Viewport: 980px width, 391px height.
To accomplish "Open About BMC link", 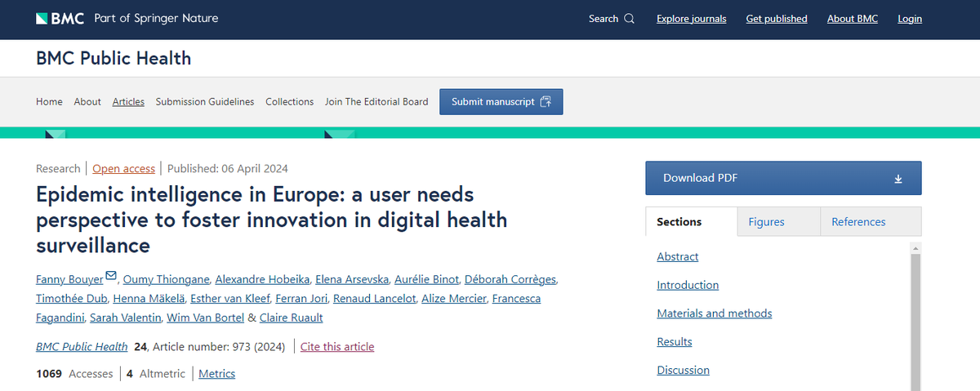I will coord(853,19).
